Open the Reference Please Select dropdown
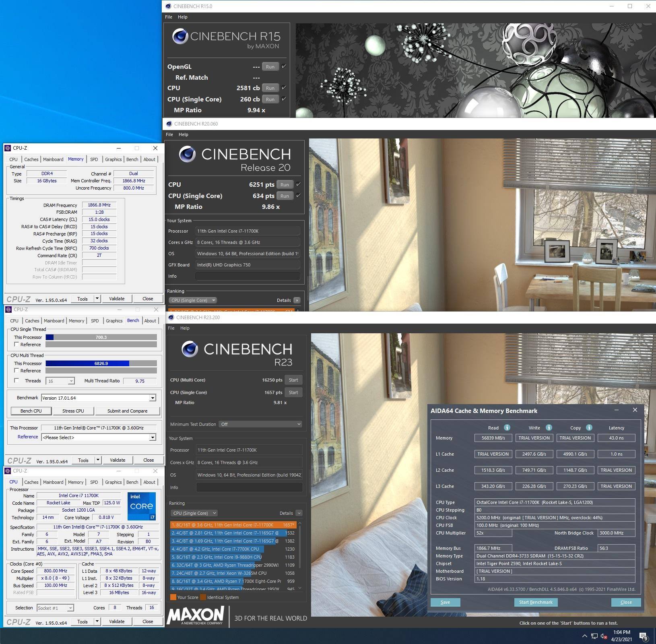This screenshot has height=644, width=656. click(153, 438)
